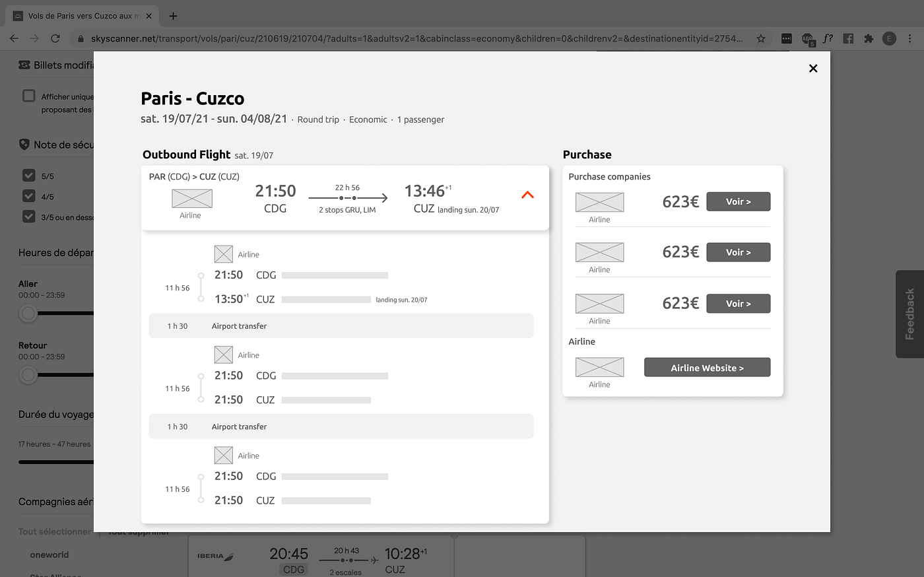The image size is (924, 577).
Task: Click the f? extension icon
Action: (828, 39)
